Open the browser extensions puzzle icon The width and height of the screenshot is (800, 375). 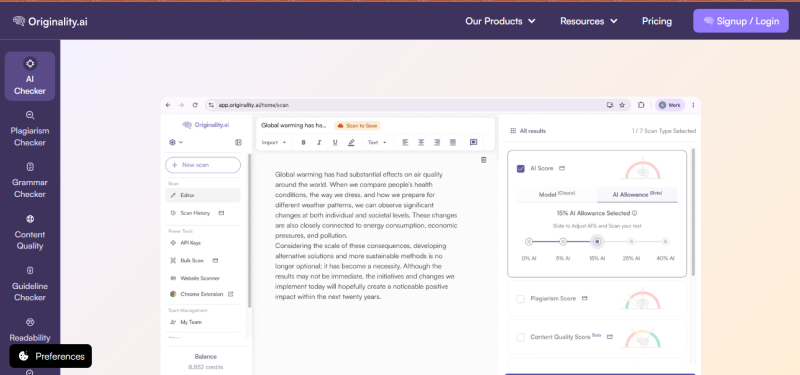point(641,105)
